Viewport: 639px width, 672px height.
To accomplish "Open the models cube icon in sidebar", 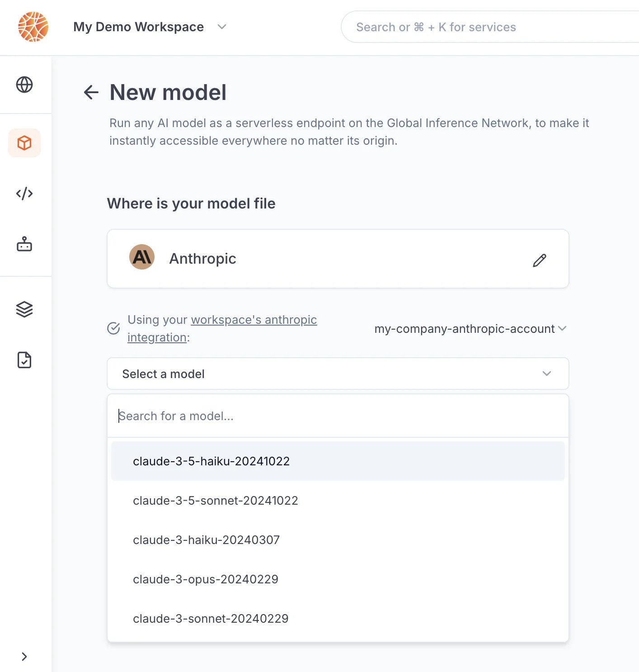I will tap(24, 143).
